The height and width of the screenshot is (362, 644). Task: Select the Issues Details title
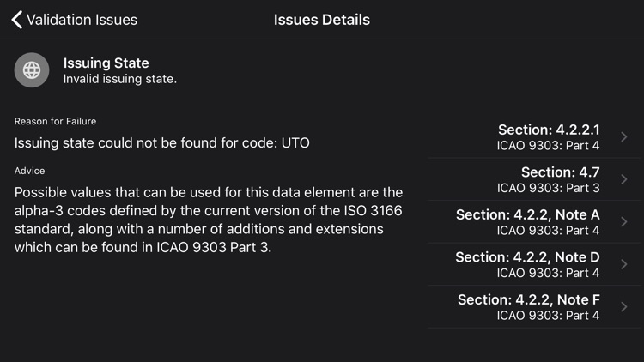click(x=322, y=20)
